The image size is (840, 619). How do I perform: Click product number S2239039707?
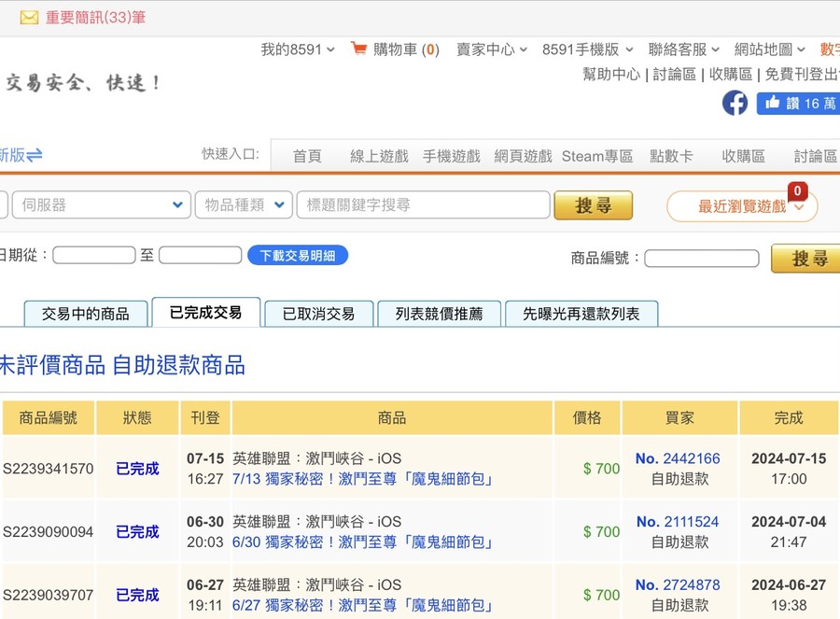click(49, 596)
